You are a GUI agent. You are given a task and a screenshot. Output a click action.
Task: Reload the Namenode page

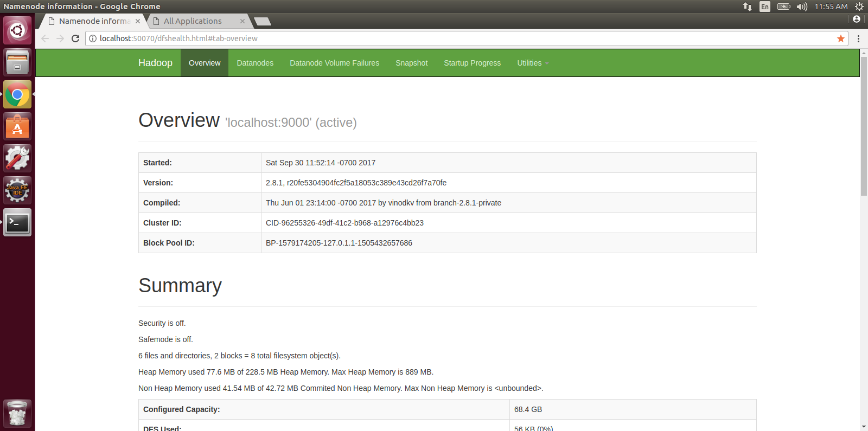pyautogui.click(x=75, y=38)
